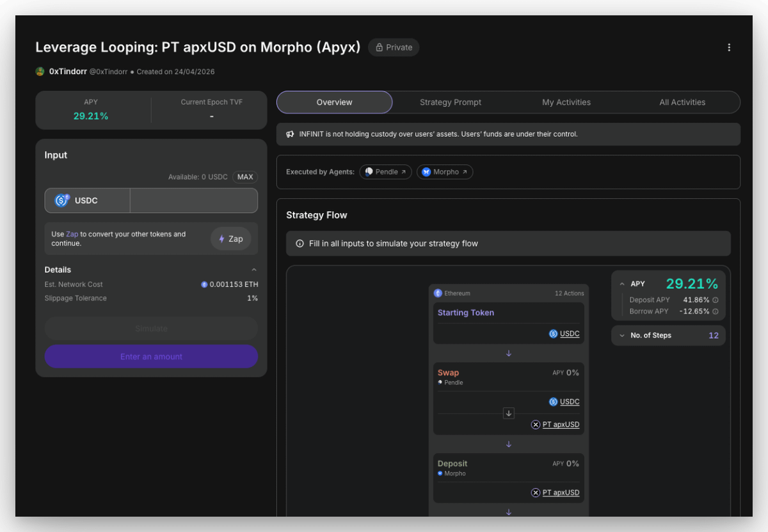Click the USDC icon in Starting Token card

(554, 334)
